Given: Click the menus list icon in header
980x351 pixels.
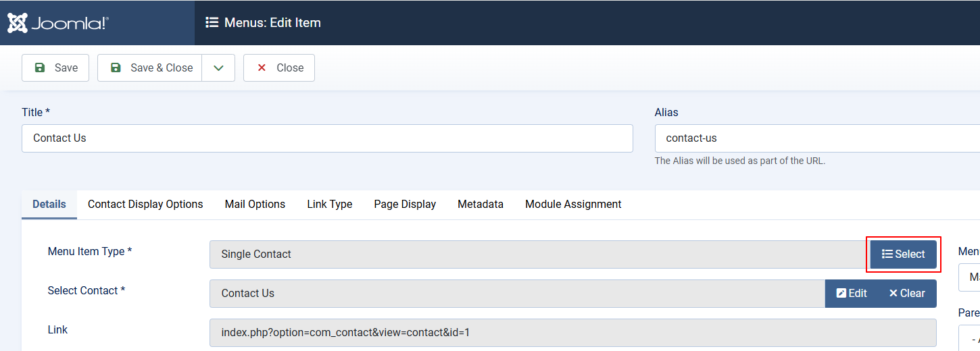Looking at the screenshot, I should click(212, 23).
